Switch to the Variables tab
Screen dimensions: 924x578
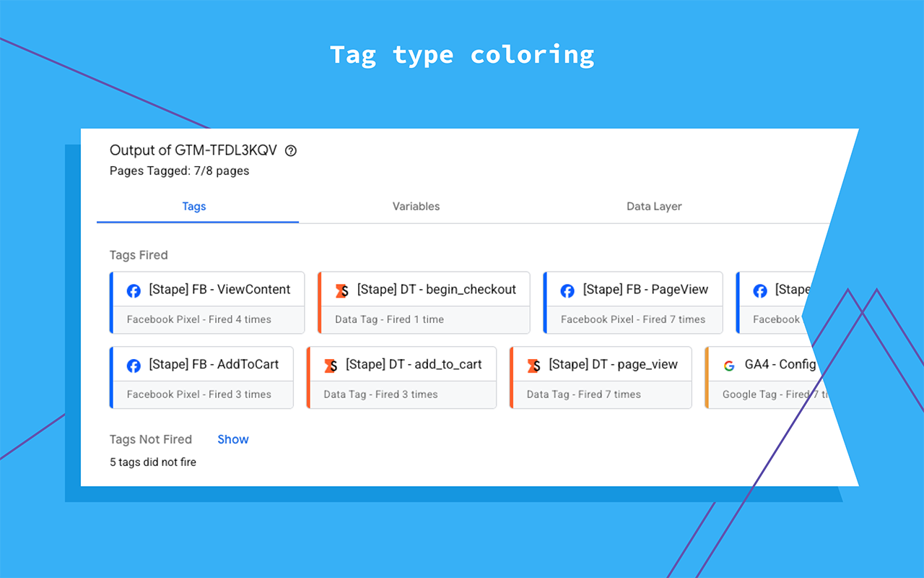coord(416,207)
